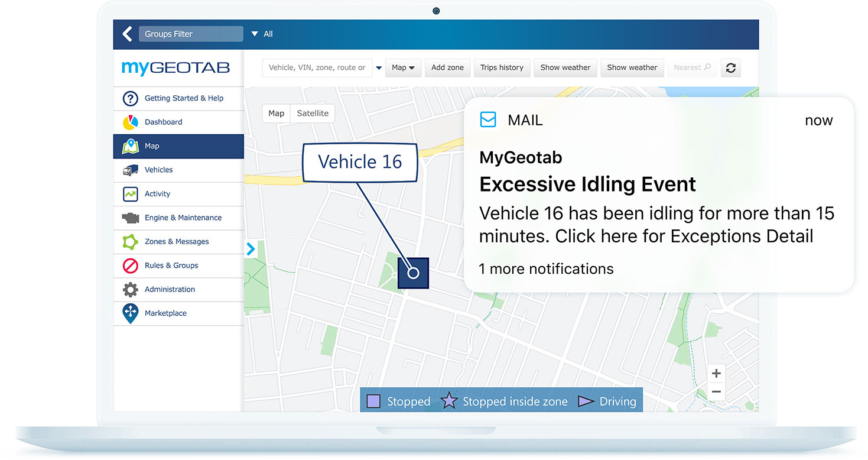Click the Vehicle 16 callout label
Image resolution: width=868 pixels, height=460 pixels.
pos(360,161)
